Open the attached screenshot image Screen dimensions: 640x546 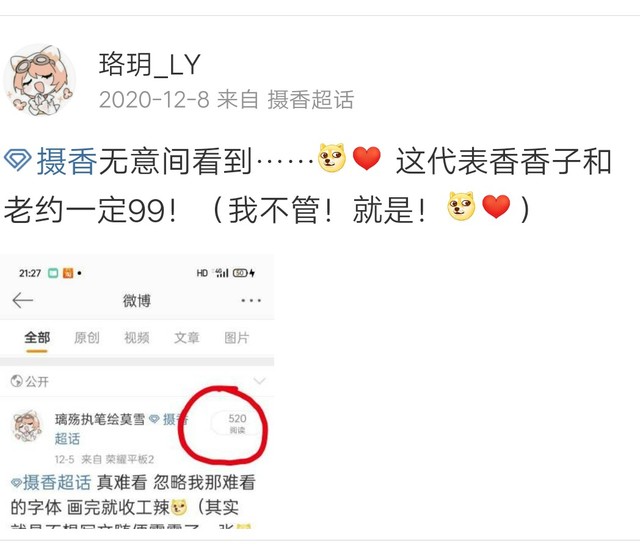[137, 391]
